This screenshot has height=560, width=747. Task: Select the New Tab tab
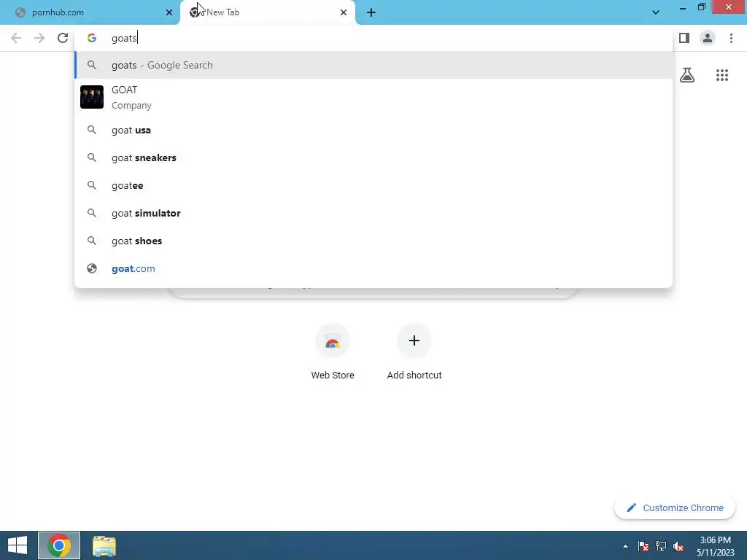point(267,12)
